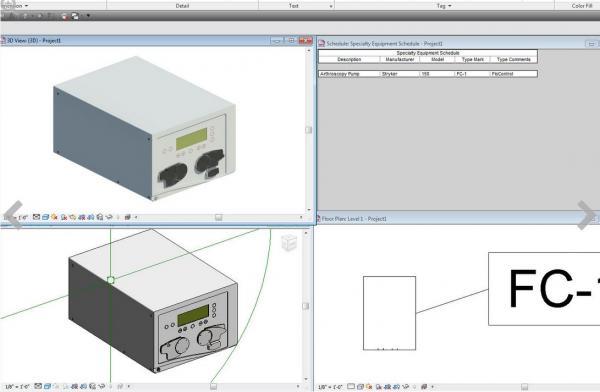600x392 pixels.
Task: Toggle shadows in the lower 3D view bar
Action: click(x=65, y=386)
